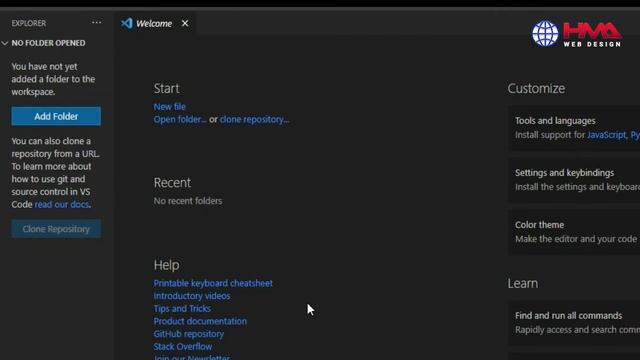Click the VS Code icon on Welcome tab

[x=127, y=23]
